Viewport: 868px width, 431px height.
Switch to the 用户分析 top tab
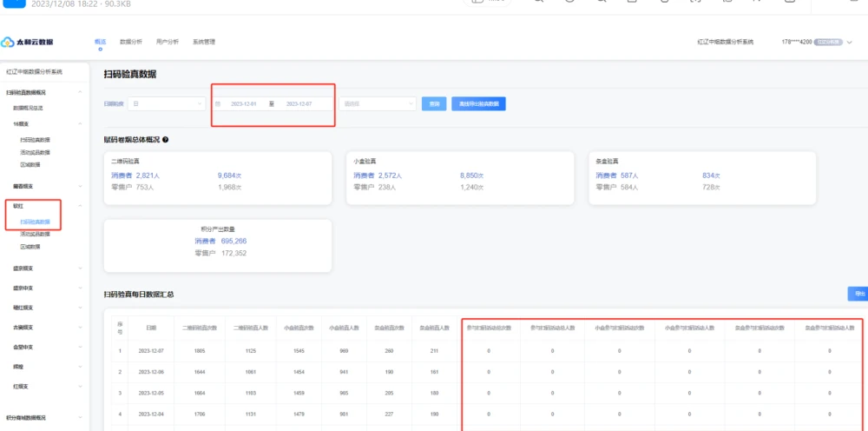coord(168,42)
